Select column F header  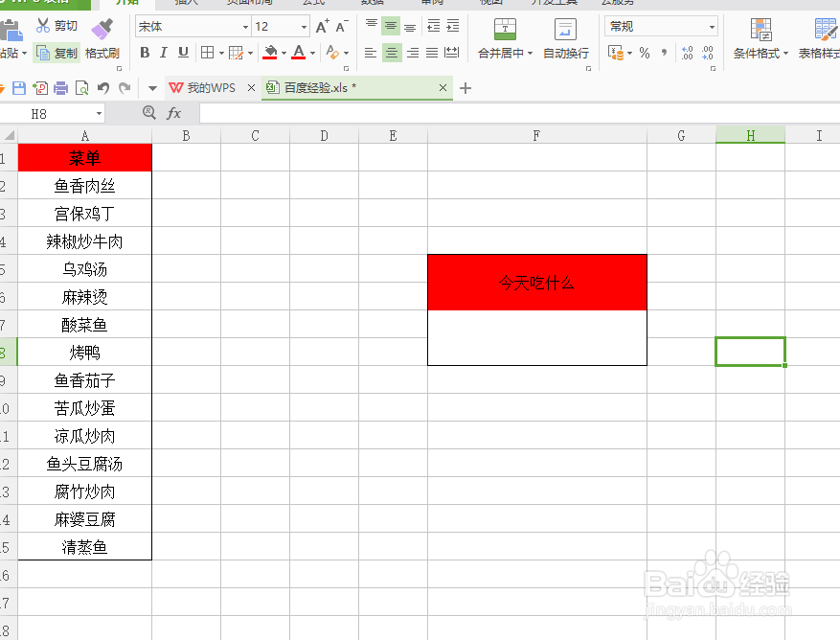point(536,136)
